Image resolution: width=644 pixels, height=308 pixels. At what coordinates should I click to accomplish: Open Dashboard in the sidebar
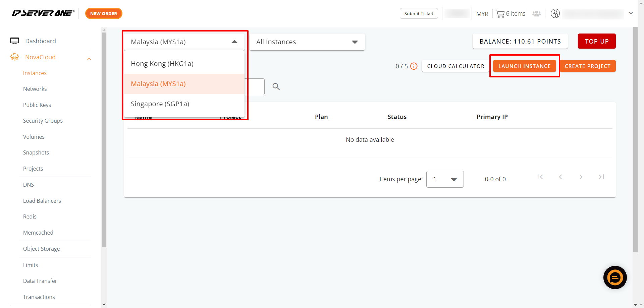click(x=41, y=41)
